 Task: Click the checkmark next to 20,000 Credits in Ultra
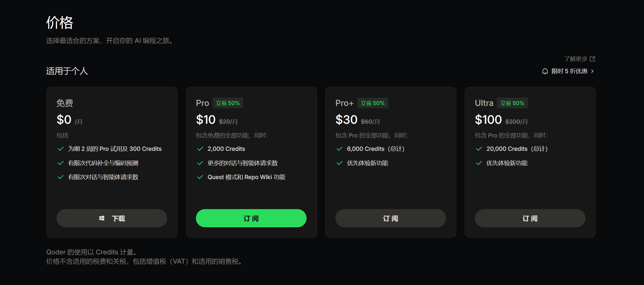[x=479, y=149]
